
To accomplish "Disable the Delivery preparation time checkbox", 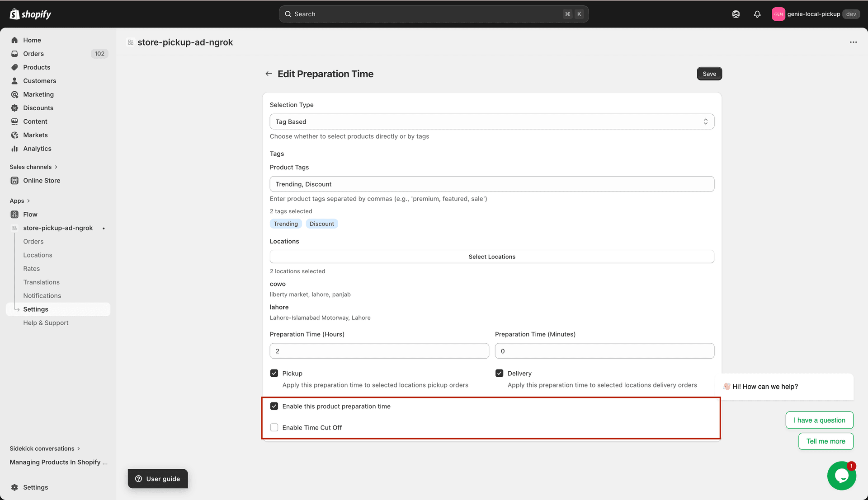I will pyautogui.click(x=499, y=373).
